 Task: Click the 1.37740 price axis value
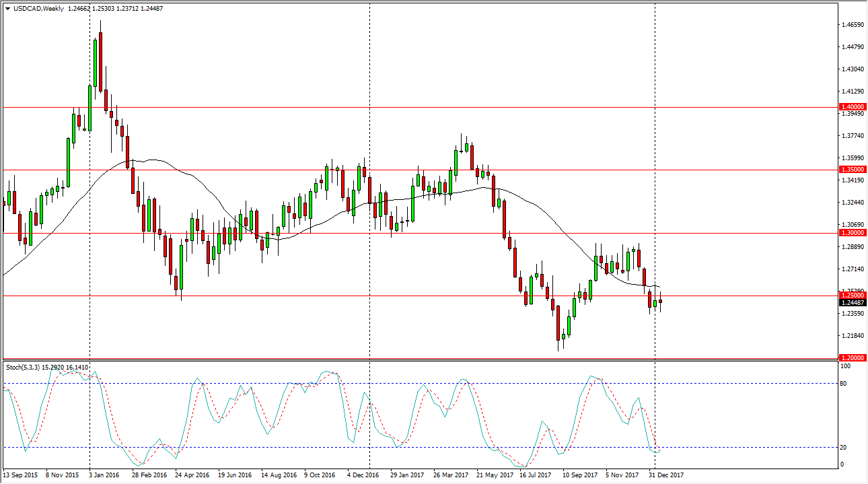852,136
